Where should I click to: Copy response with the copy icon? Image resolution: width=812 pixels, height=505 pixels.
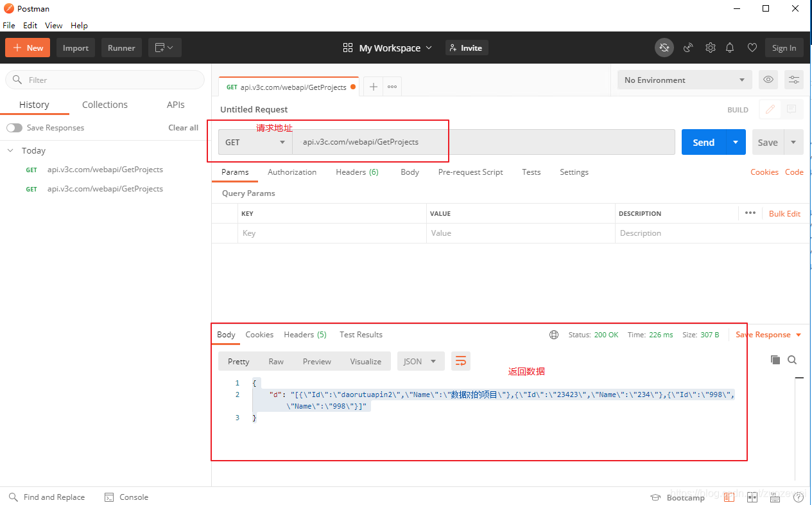coord(775,360)
